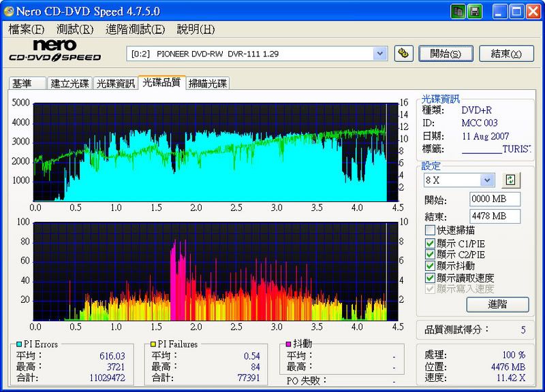Click the 結束(X) exit button

506,54
